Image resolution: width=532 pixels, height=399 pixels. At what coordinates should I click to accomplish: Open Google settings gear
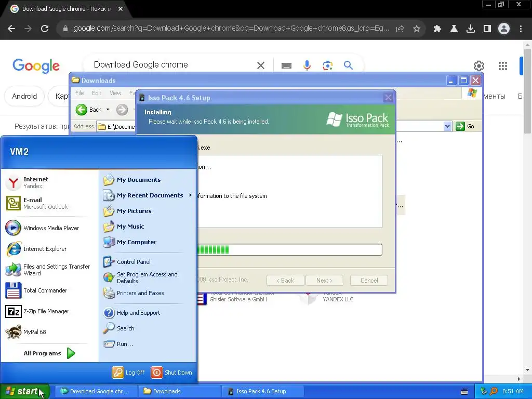click(x=478, y=66)
